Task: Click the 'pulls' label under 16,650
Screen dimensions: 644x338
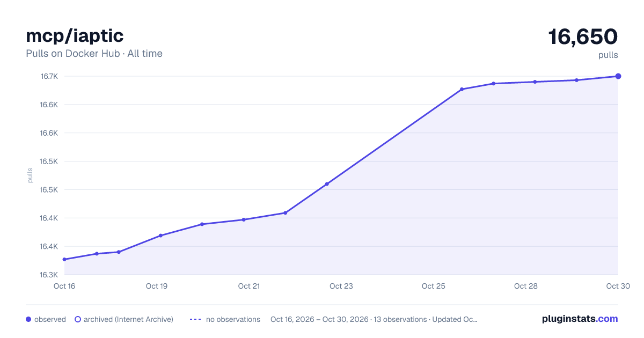Action: coord(608,55)
